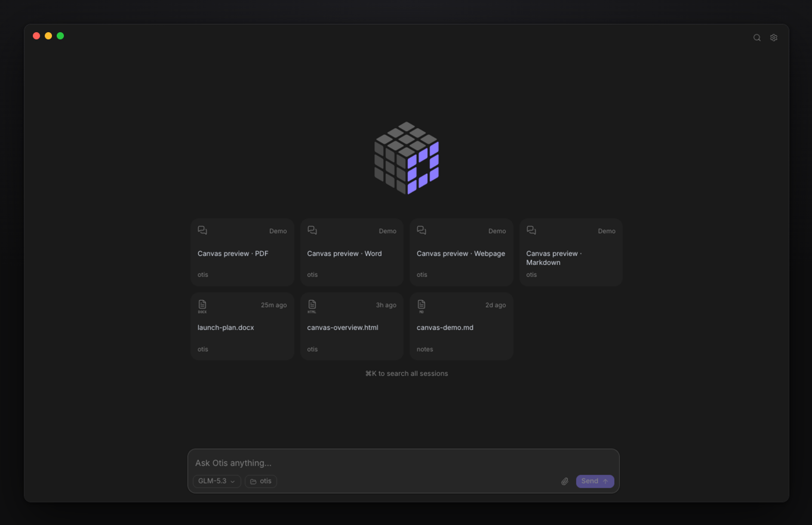Click ⌘K to search all sessions hint
The image size is (812, 525).
pos(406,373)
